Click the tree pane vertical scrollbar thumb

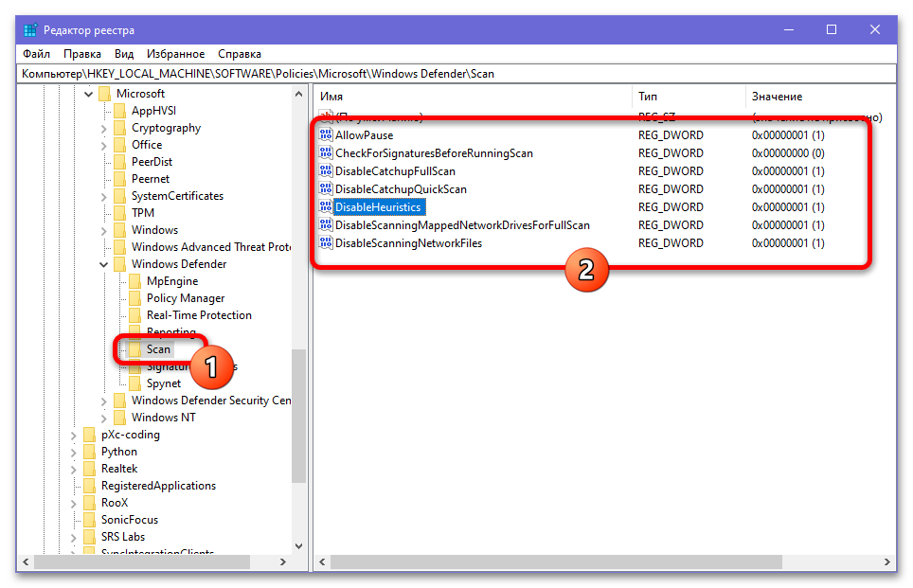[x=298, y=416]
